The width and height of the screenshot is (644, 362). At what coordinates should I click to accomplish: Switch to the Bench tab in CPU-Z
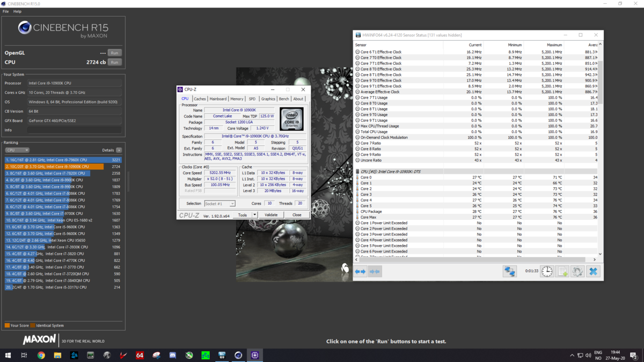pos(284,99)
